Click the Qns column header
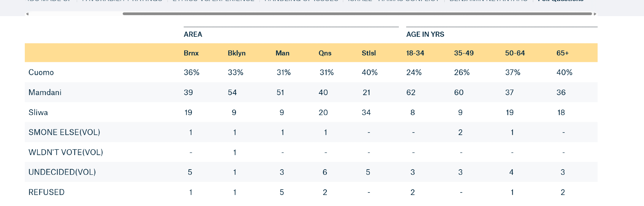Viewport: 644px width, 206px height. click(325, 53)
